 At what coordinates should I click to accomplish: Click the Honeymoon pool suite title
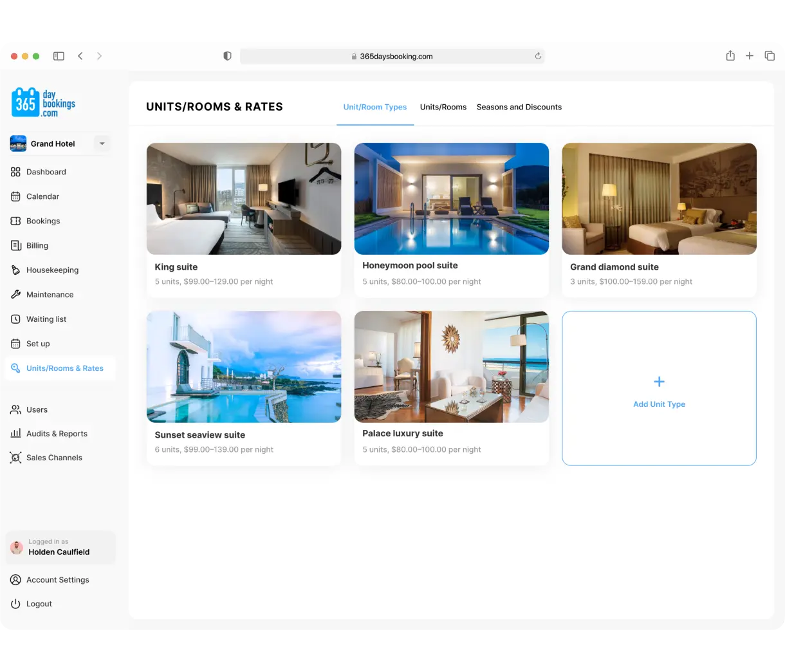(410, 265)
